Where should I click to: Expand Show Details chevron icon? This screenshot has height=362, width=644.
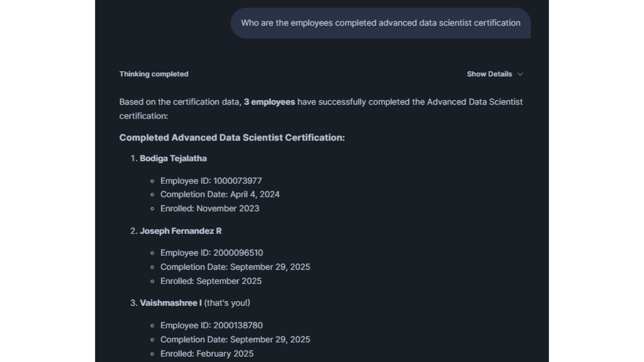(x=520, y=74)
